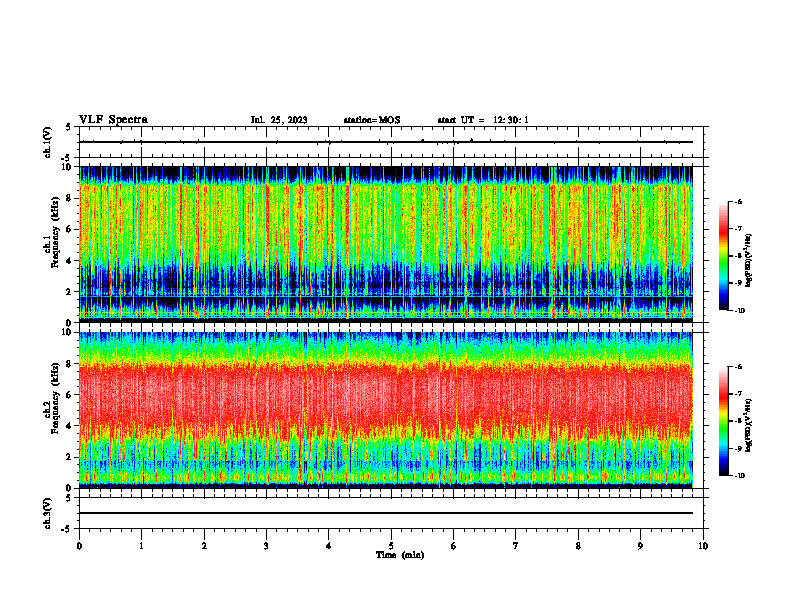Click the '8' tick on ch.1 frequency axis
Image resolution: width=792 pixels, height=612 pixels.
[70, 198]
